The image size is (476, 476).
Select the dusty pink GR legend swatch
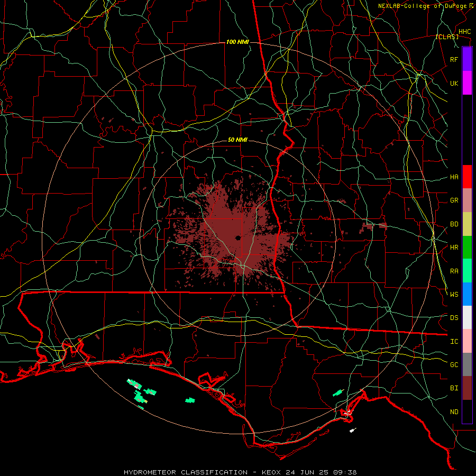(467, 200)
